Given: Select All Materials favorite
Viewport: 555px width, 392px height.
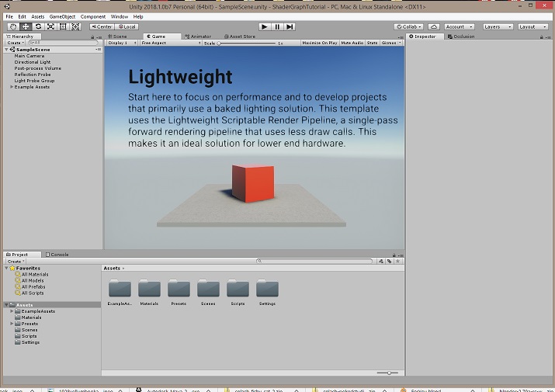Looking at the screenshot, I should 35,275.
